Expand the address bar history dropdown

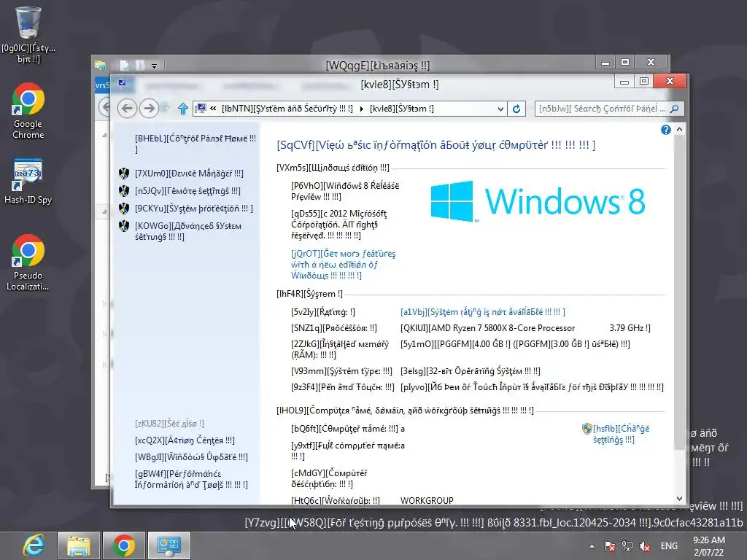500,109
